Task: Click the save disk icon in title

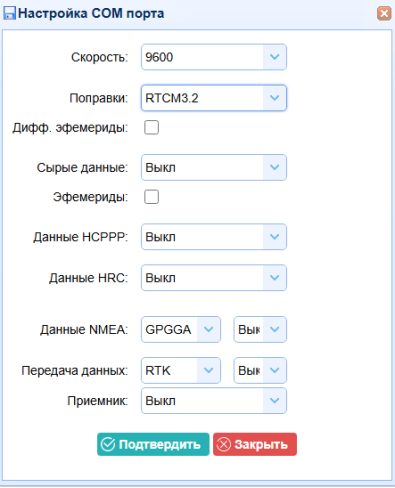Action: pos(9,13)
